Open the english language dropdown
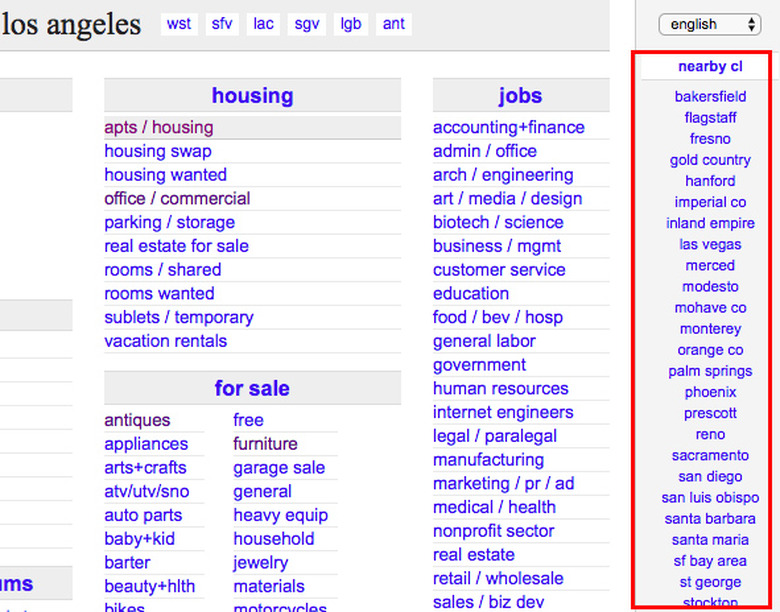The image size is (780, 612). tap(709, 24)
